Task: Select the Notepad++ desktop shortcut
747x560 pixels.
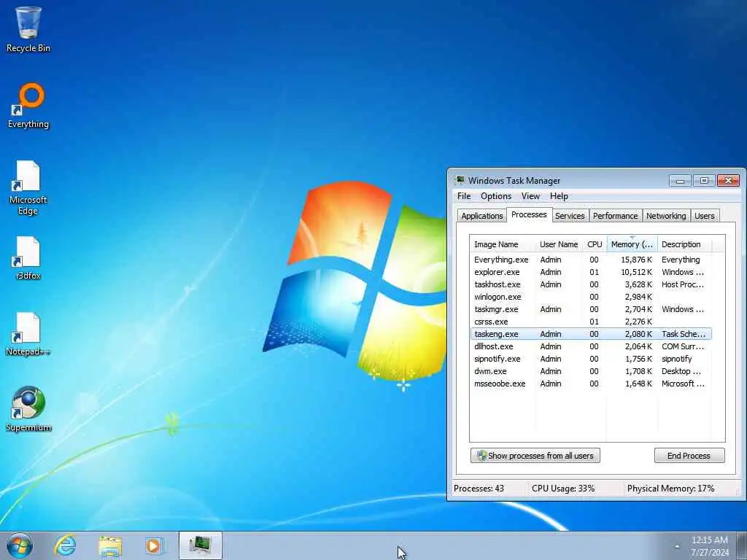Action: tap(28, 334)
